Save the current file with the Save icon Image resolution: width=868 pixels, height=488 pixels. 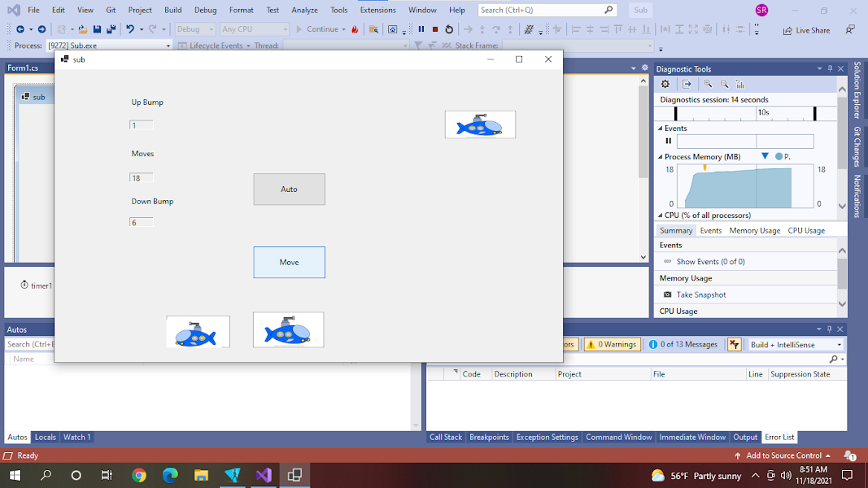tap(97, 29)
